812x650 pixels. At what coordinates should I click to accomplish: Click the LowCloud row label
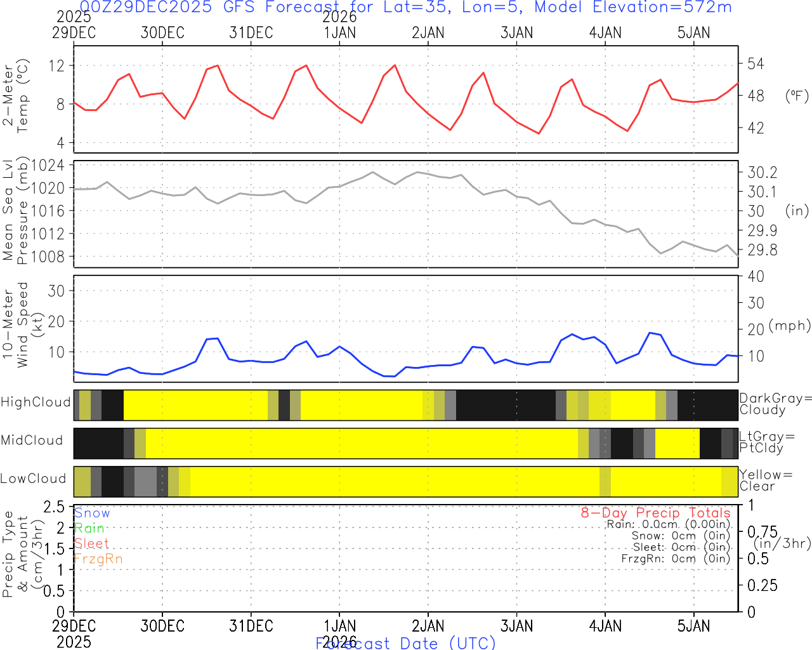tap(33, 479)
